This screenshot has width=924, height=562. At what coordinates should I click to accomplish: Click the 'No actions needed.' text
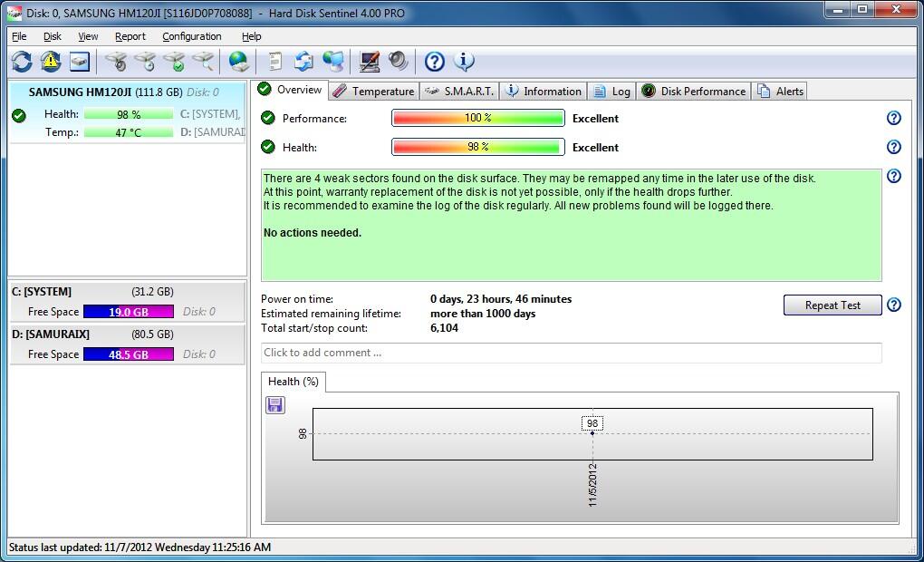point(313,233)
